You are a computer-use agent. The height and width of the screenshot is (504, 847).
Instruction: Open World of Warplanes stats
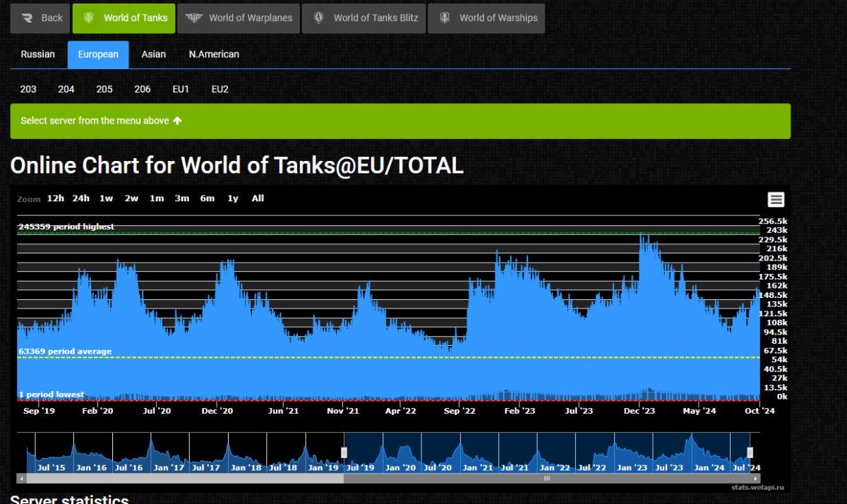tap(239, 18)
